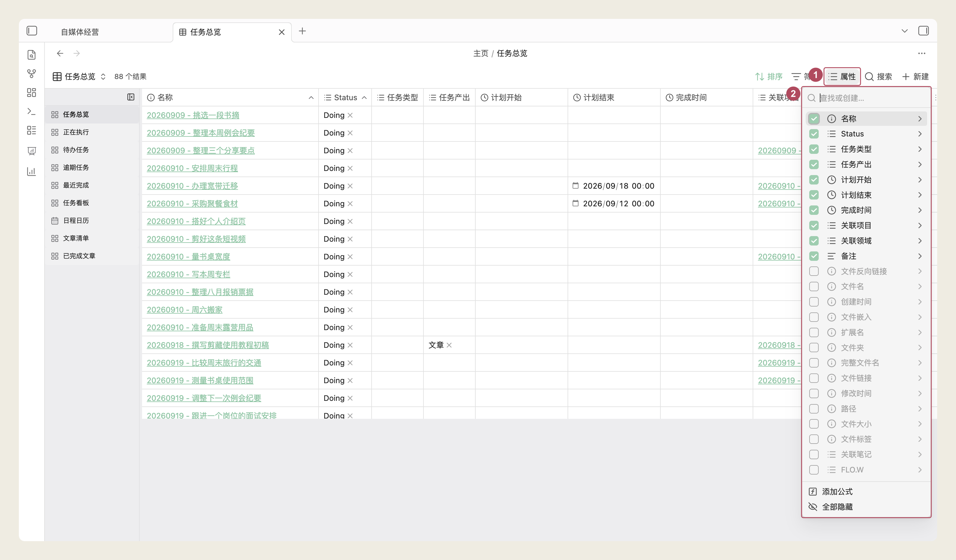This screenshot has width=956, height=560.
Task: Click the file search icon in left ribbon
Action: [x=32, y=55]
